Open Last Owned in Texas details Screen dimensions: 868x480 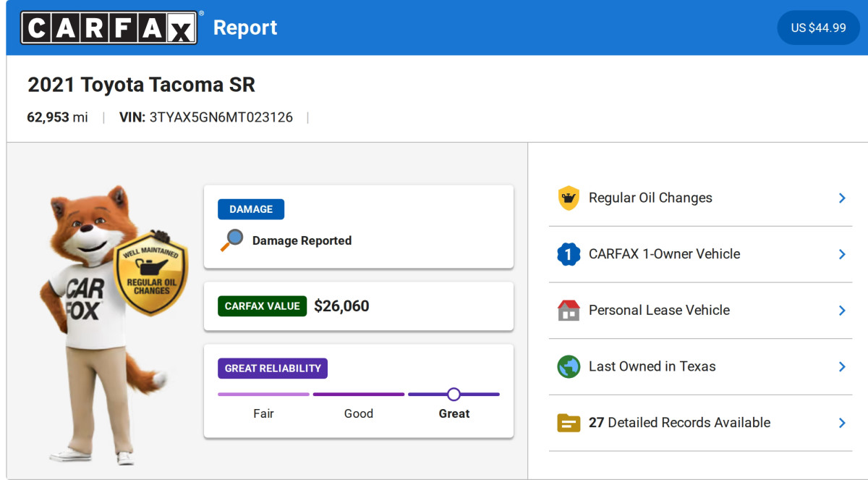652,366
